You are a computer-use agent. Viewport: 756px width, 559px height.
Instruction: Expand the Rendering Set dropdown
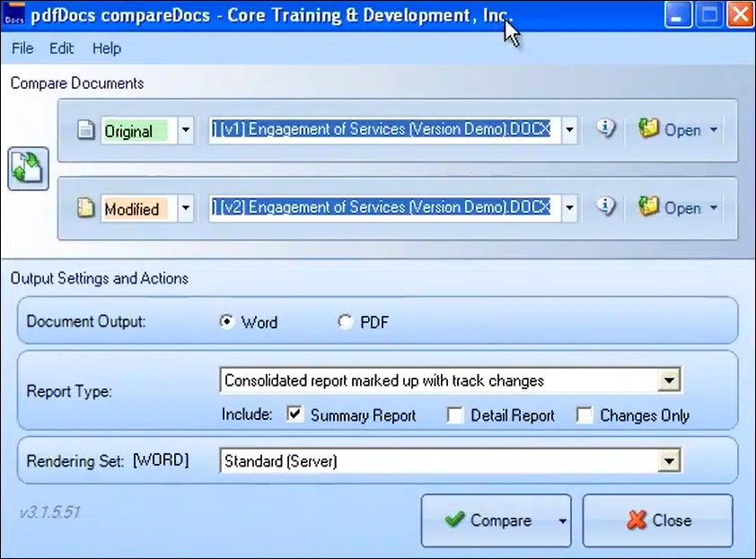[x=669, y=460]
